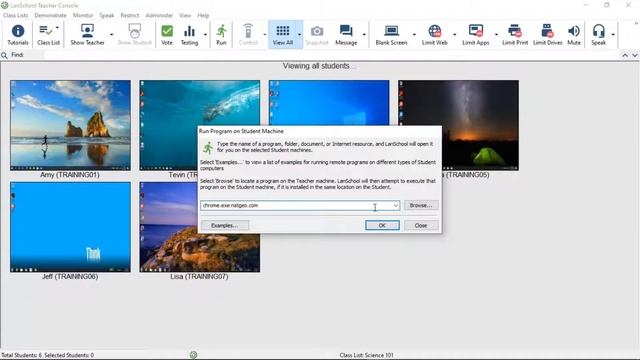Click 'Total Students: 6' status text
The width and height of the screenshot is (640, 360).
(x=21, y=355)
